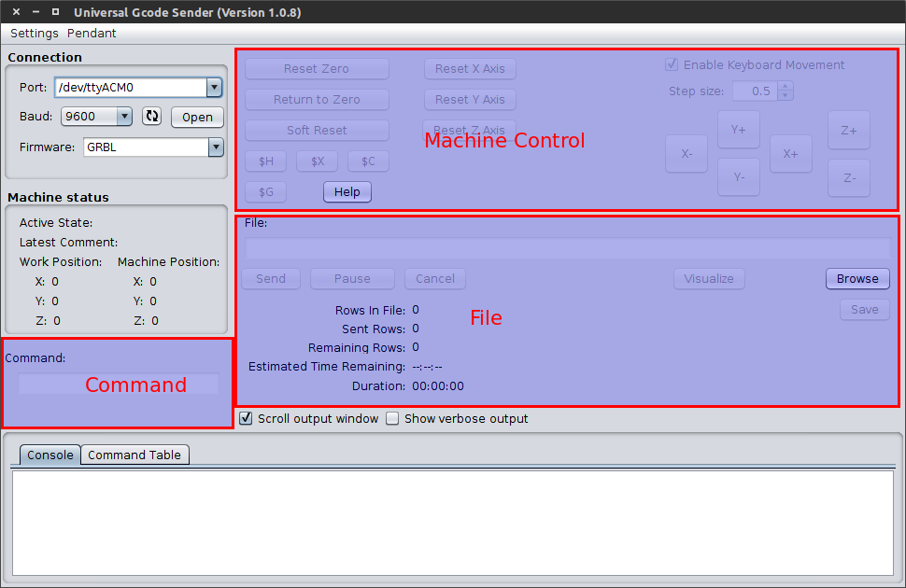Click the Port text field /dev/ttyACM0

point(131,87)
